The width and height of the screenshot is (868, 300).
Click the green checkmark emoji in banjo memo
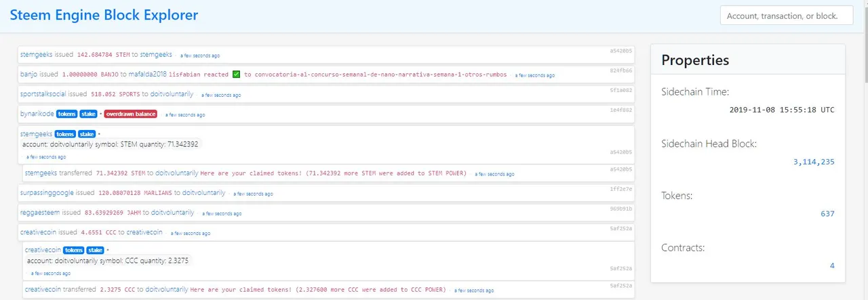pyautogui.click(x=236, y=74)
